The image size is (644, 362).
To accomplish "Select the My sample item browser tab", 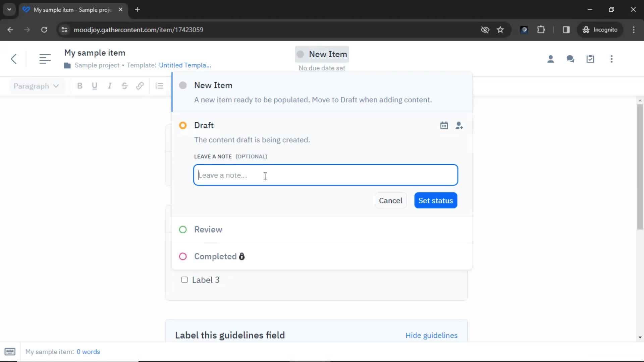I will tap(73, 10).
